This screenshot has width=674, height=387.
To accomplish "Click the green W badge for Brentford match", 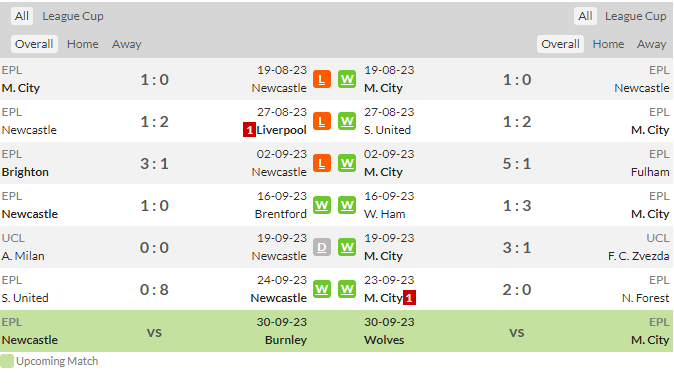I will (x=322, y=205).
